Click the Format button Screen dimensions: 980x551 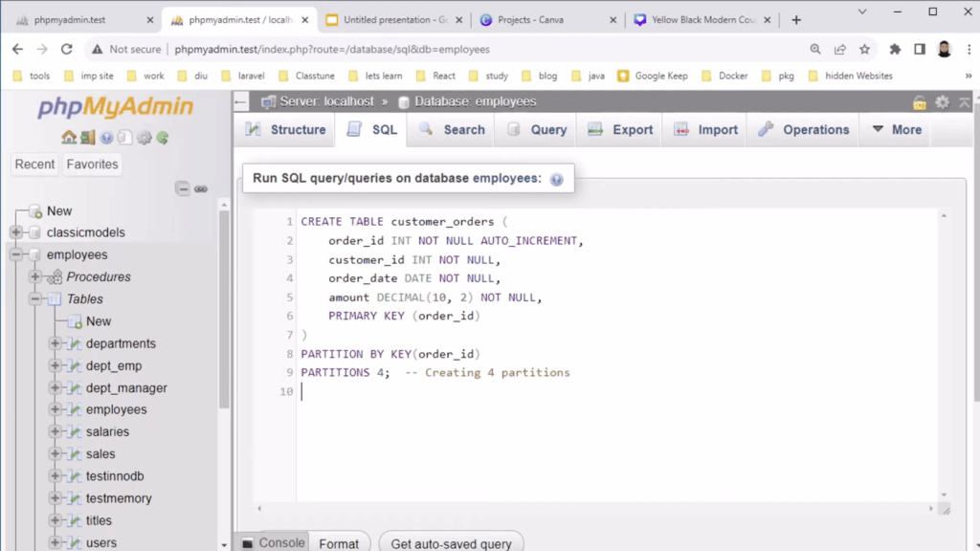(x=339, y=543)
